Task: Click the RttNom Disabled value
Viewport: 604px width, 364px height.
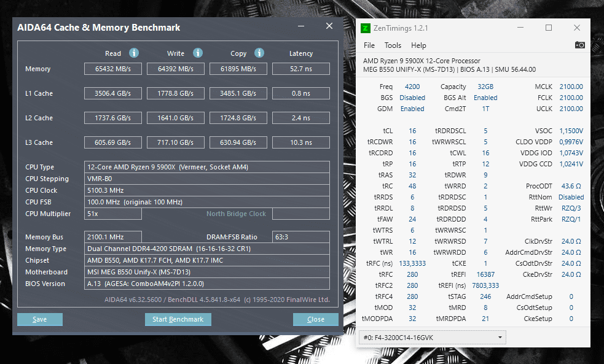Action: point(571,197)
